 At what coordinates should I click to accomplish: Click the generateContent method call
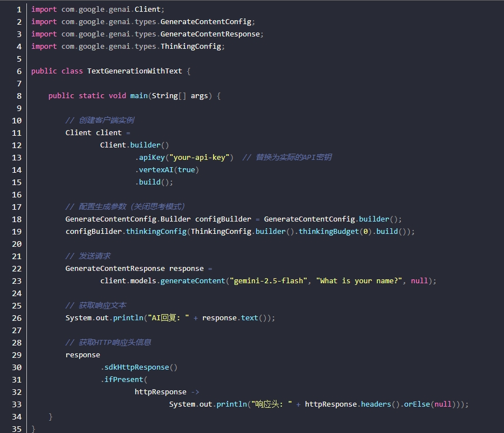(x=193, y=281)
